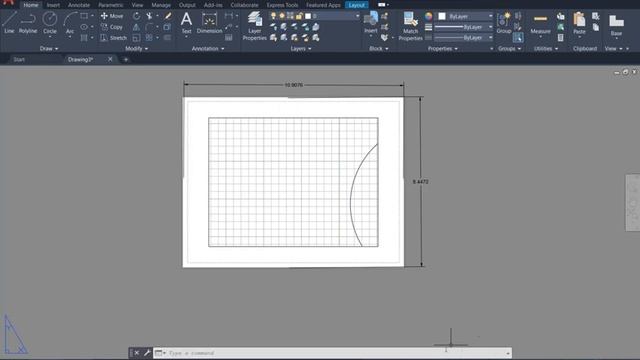
Task: Open Layer Properties manager
Action: click(x=254, y=26)
